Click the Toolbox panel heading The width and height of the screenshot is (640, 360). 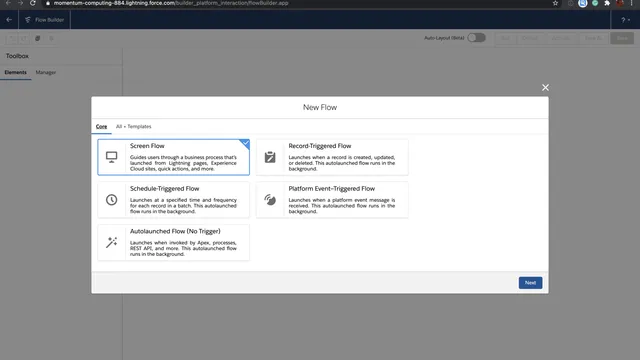point(17,56)
